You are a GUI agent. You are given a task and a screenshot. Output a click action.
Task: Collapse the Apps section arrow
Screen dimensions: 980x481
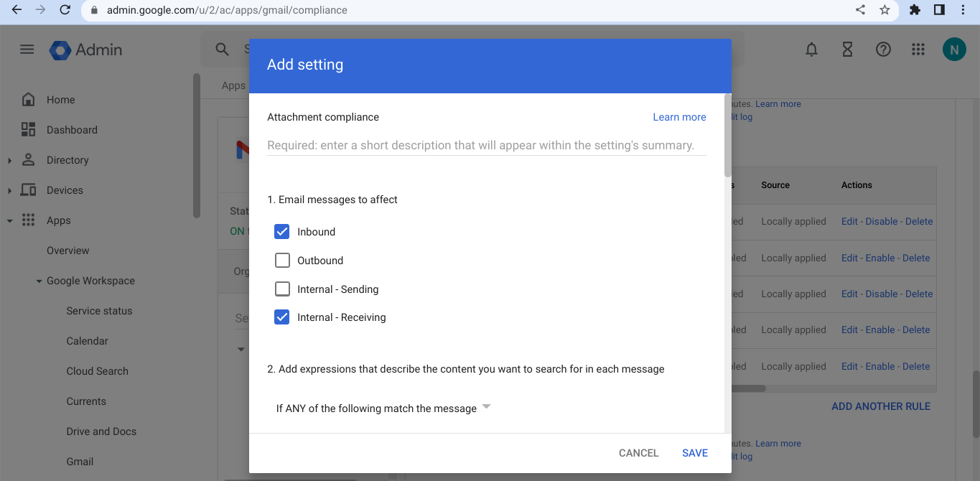click(9, 221)
